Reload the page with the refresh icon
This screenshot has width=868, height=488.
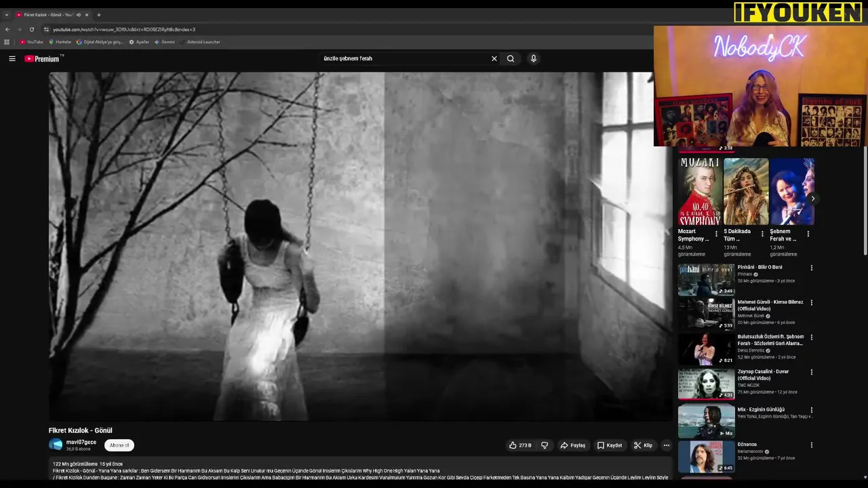tap(31, 29)
